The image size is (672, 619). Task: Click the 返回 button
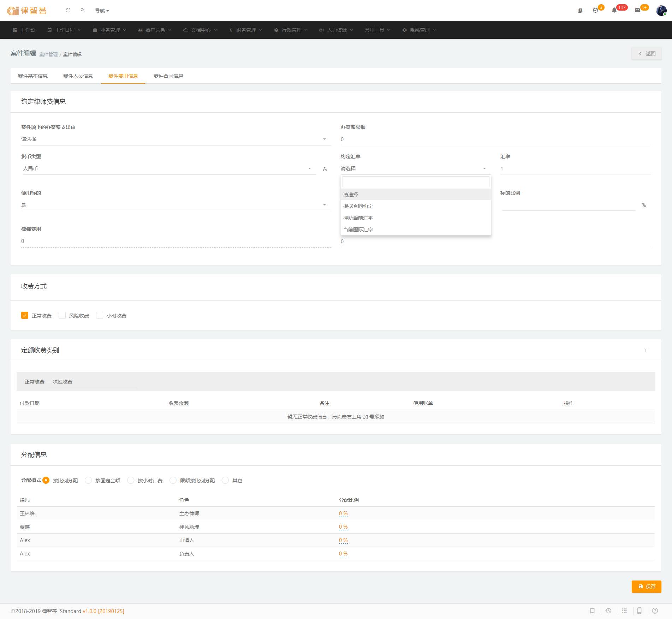tap(646, 53)
